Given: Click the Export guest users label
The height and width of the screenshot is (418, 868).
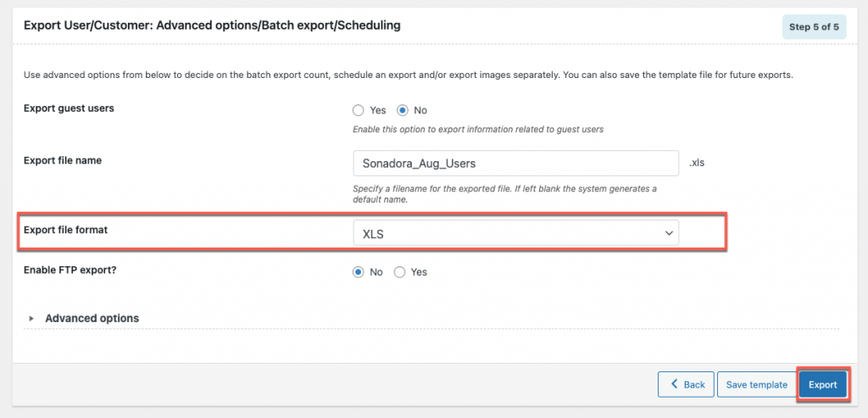Looking at the screenshot, I should pyautogui.click(x=69, y=108).
